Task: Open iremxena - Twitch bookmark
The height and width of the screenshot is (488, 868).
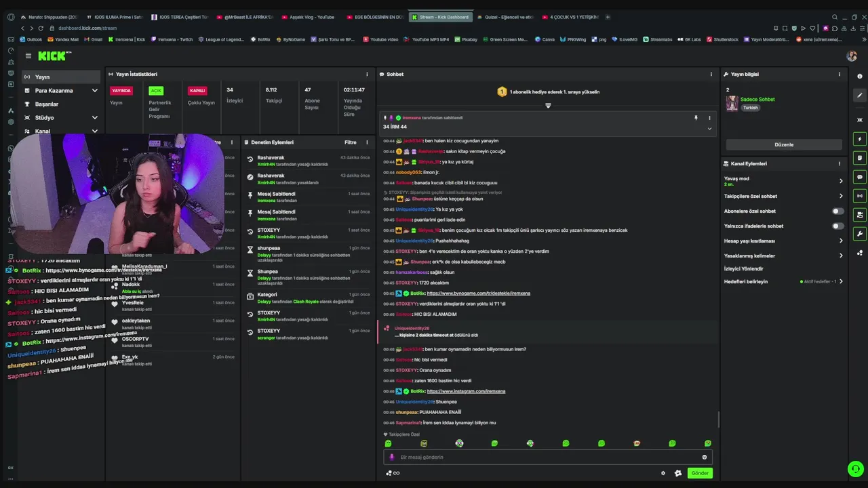Action: (x=172, y=39)
